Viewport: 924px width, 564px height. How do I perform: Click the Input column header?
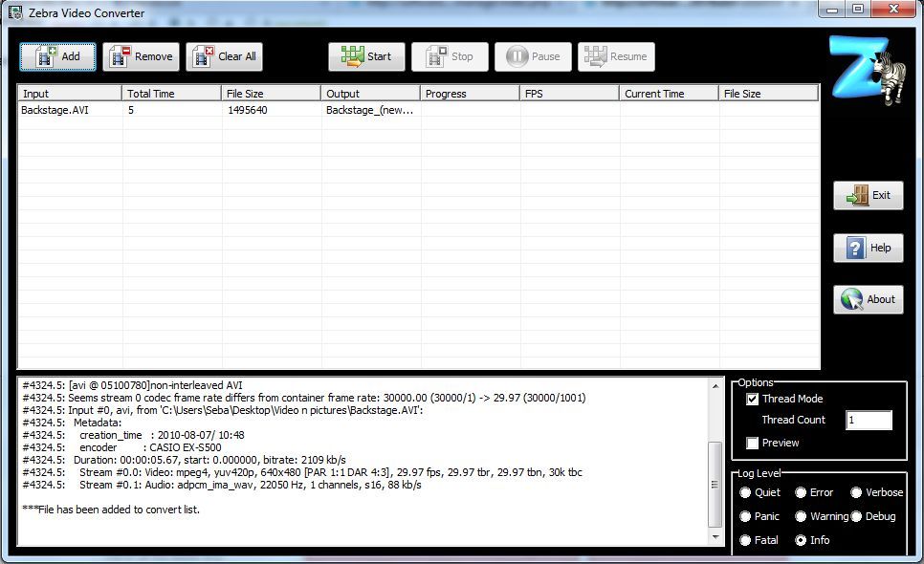(x=70, y=94)
